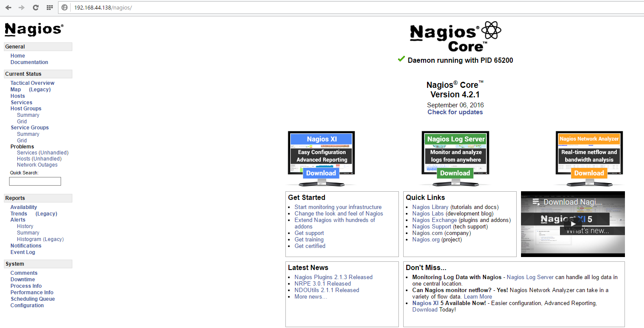Click the site info icon in address bar
Screen dimensions: 644x328
pos(64,7)
